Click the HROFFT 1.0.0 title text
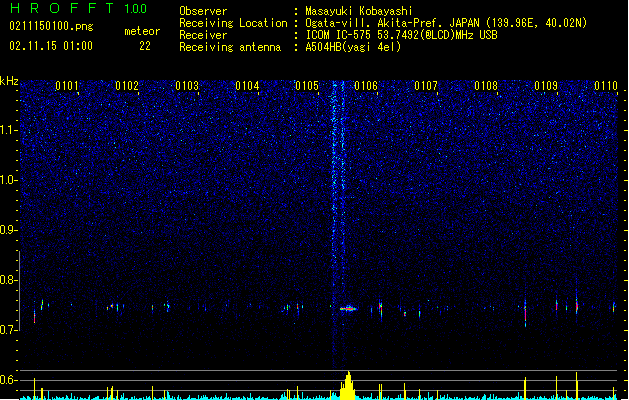The image size is (629, 400). pyautogui.click(x=78, y=8)
